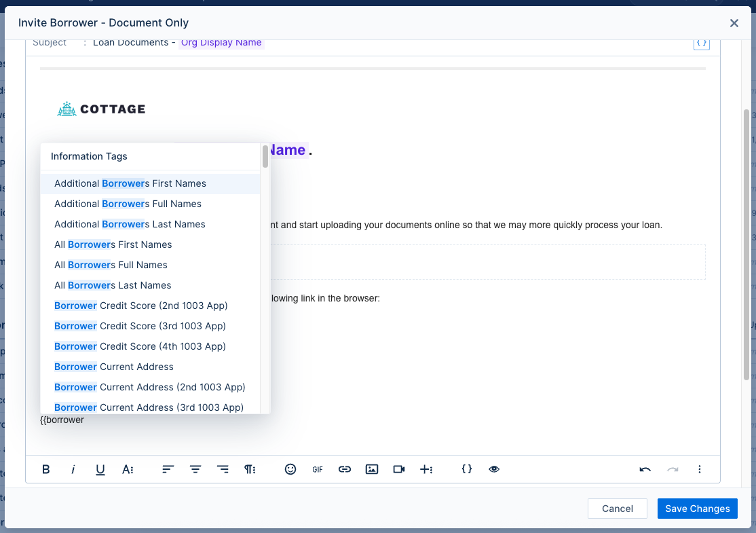Click the braces icon next to the Subject field
Viewport: 756px width, 533px height.
click(x=701, y=42)
